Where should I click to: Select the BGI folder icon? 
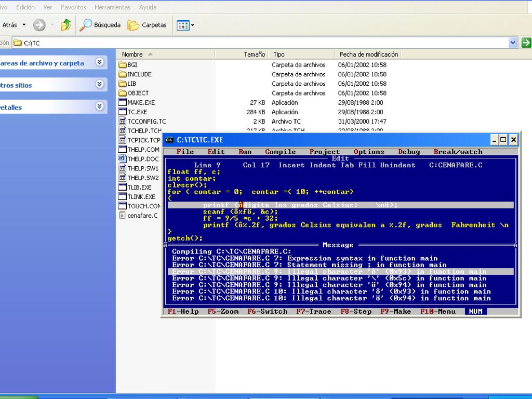(x=122, y=65)
